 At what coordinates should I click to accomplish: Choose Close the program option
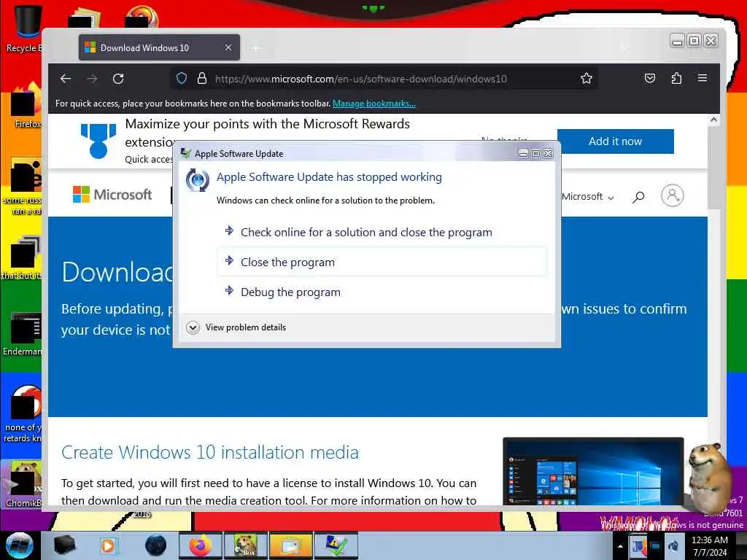coord(382,262)
